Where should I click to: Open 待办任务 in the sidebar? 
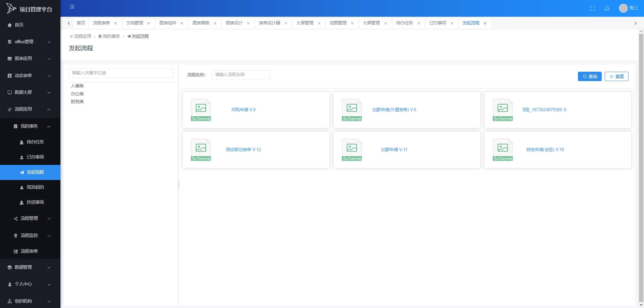(x=30, y=142)
